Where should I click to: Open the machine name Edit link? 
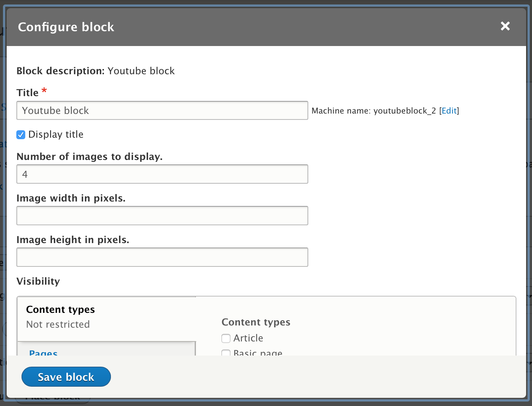(x=449, y=111)
